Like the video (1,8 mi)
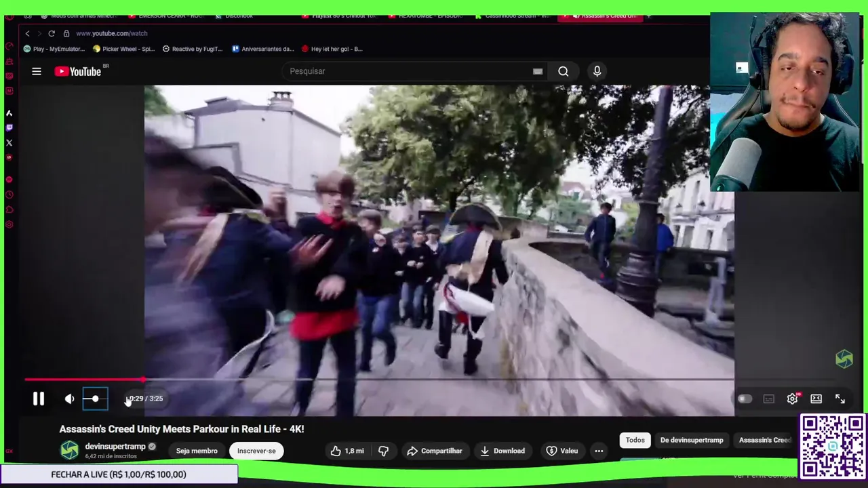Viewport: 868px width, 488px height. tap(347, 451)
